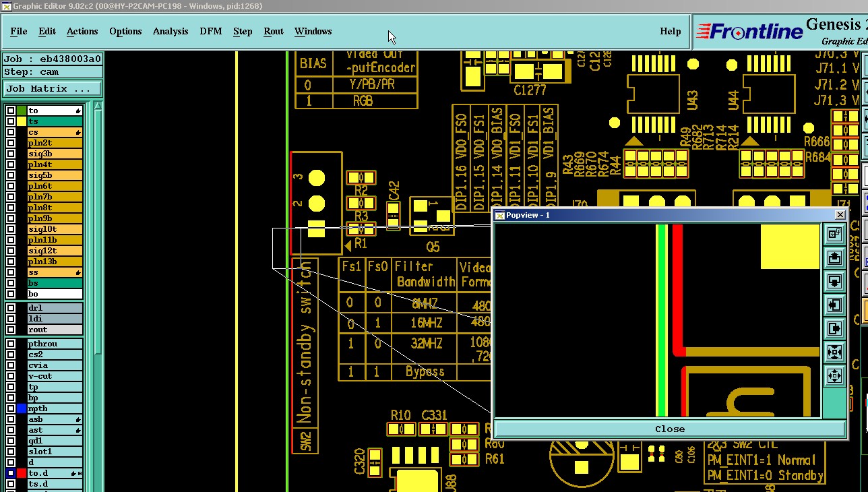
Task: Open the Options menu
Action: [x=125, y=31]
